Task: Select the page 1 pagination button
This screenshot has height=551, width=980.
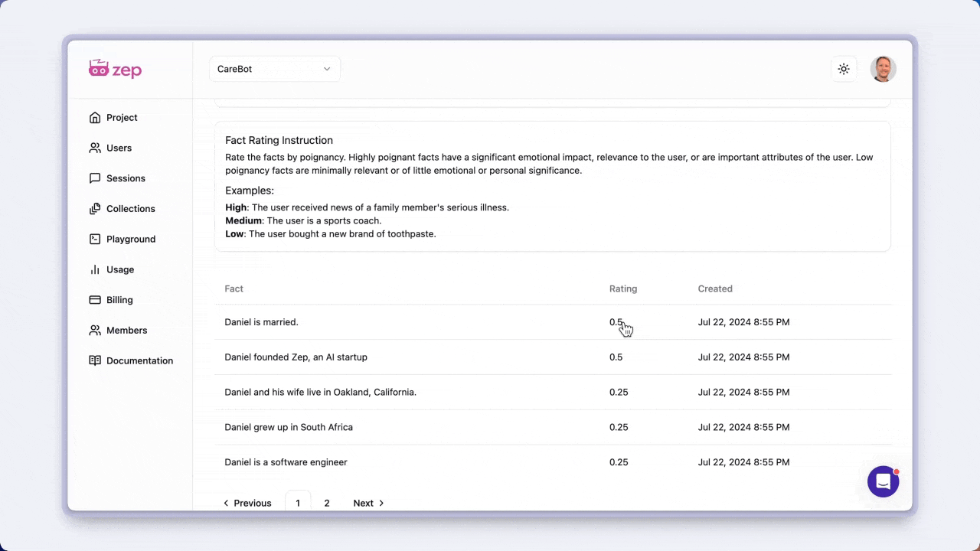Action: (298, 503)
